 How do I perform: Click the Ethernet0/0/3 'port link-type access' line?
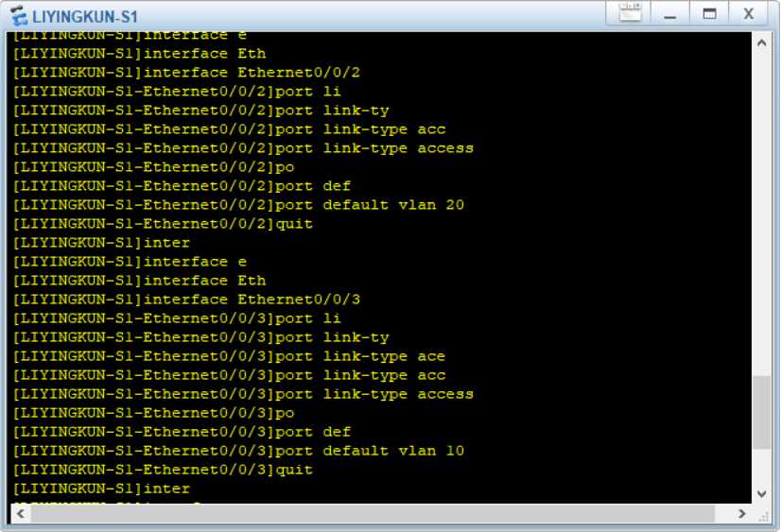[243, 394]
